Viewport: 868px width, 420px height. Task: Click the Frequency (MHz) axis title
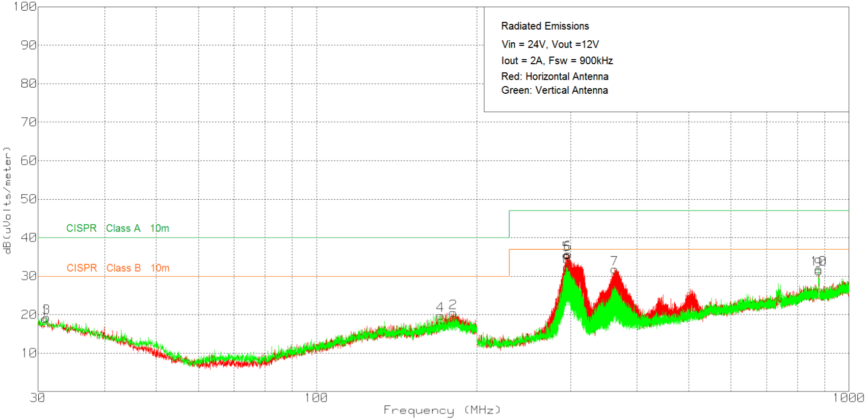(x=442, y=410)
